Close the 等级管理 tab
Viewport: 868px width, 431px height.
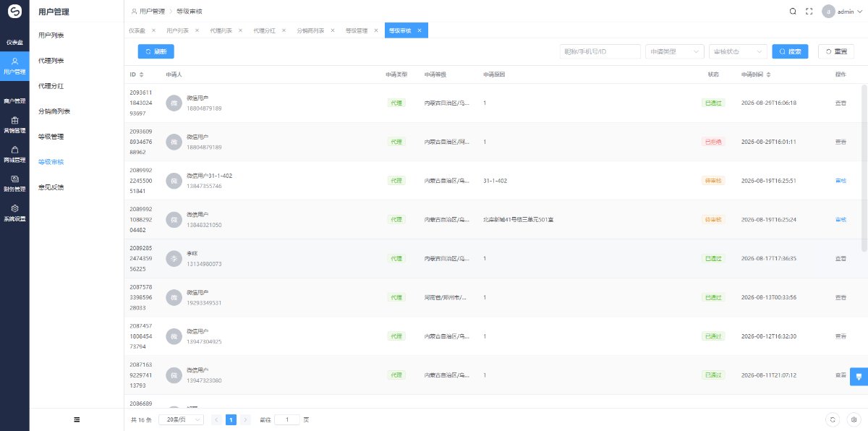click(x=376, y=30)
